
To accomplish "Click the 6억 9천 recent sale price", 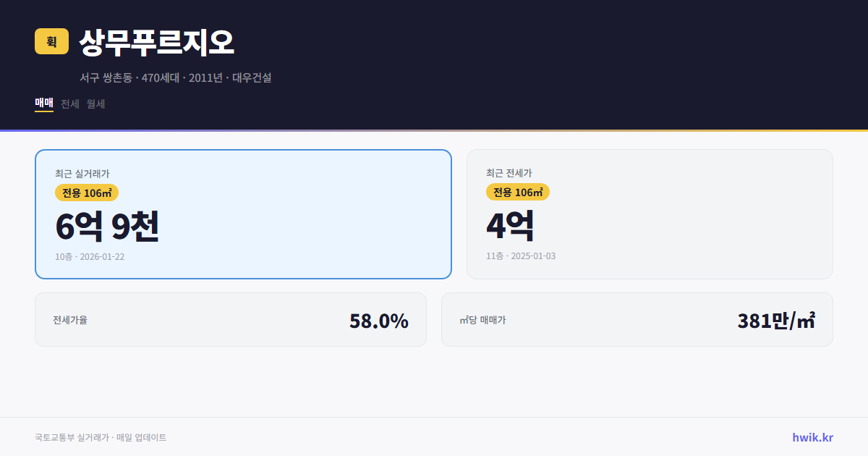I will coord(107,227).
